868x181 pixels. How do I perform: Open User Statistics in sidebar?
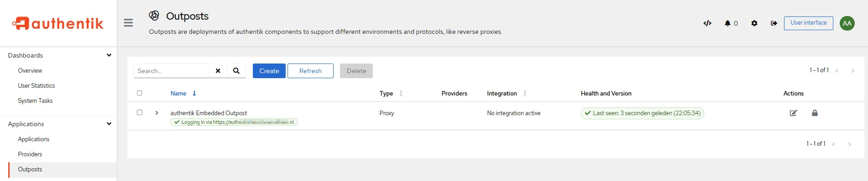(37, 85)
